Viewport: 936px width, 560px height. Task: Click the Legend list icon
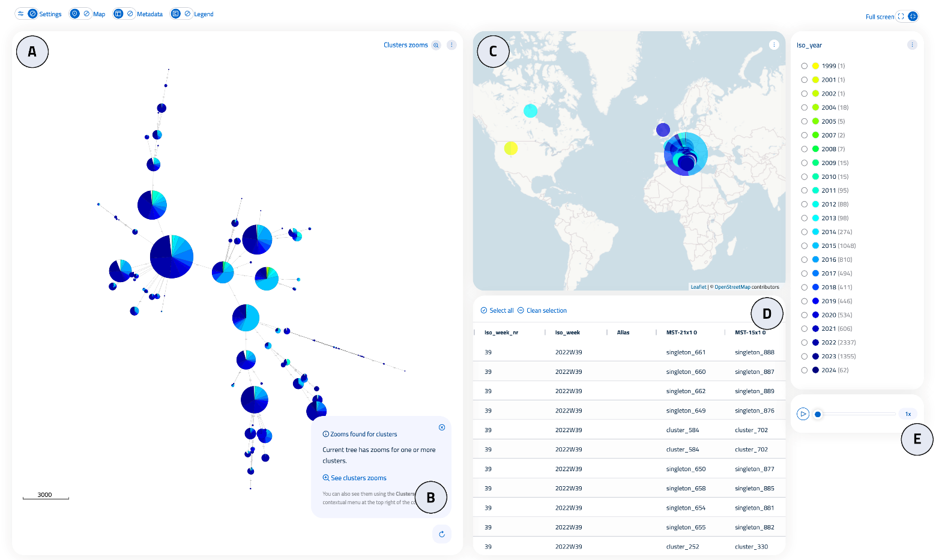(175, 14)
